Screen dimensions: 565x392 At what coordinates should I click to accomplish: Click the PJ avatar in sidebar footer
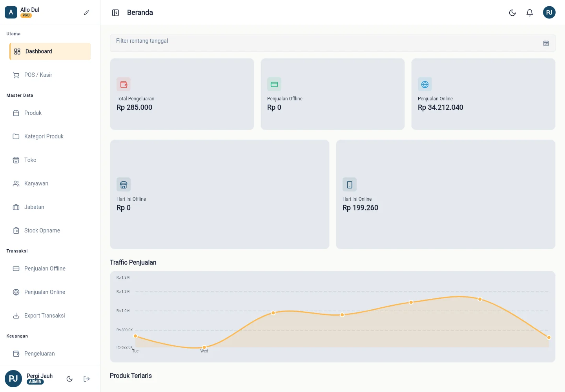pyautogui.click(x=13, y=379)
